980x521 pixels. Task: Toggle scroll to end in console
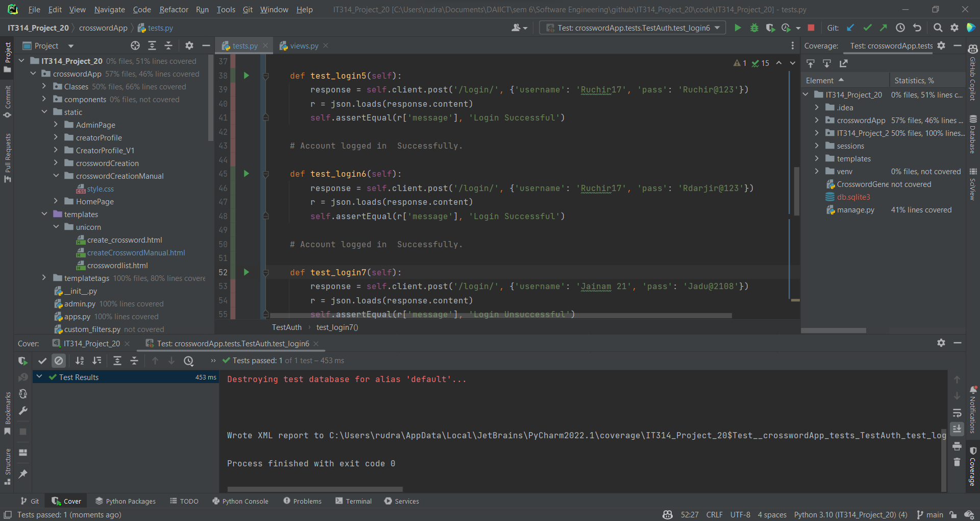957,429
